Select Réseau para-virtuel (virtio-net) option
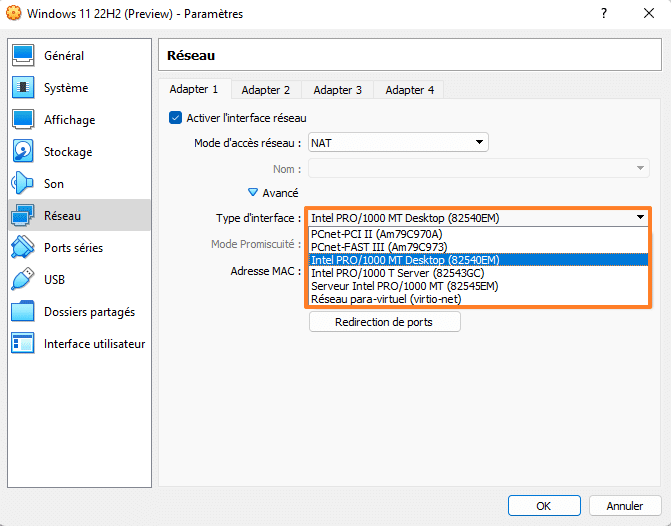Screen dimensions: 671x526 (384, 299)
